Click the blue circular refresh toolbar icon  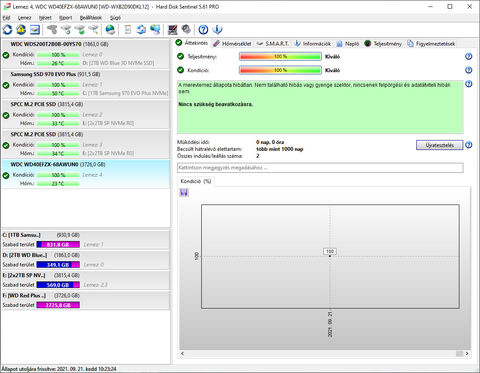(7, 30)
